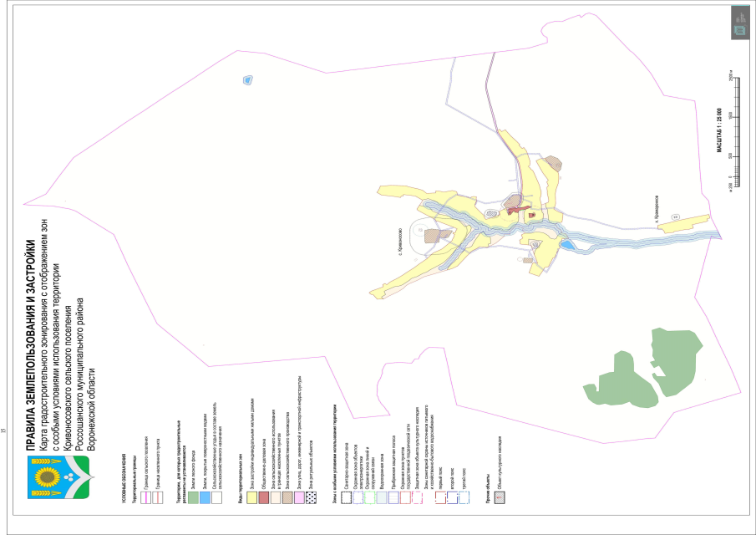Select the 'третий пояс' light-blue dashed legend symbol
Screen dimensions: 756x535
click(464, 497)
